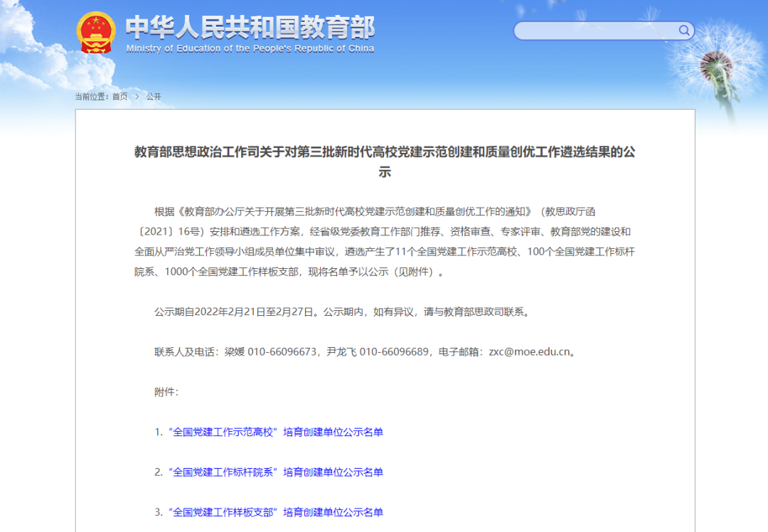Open “全国党建工作示范高校”培育创建单位公示名单 attachment
The width and height of the screenshot is (768, 532).
[276, 432]
